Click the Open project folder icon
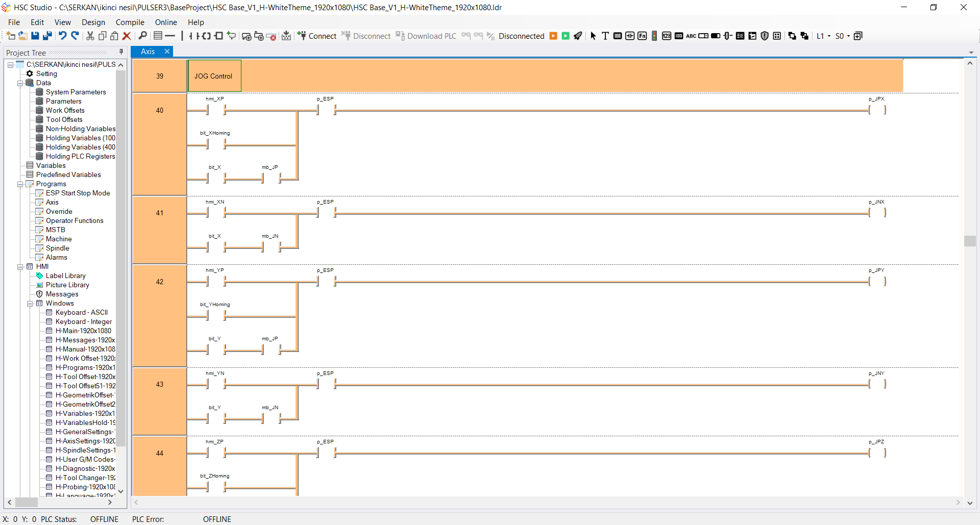Viewport: 980px width, 525px height. [22, 36]
